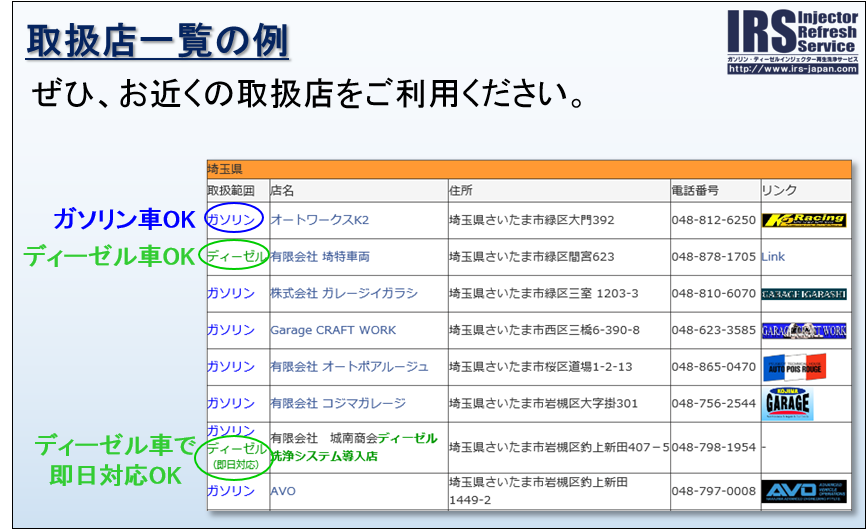Click the Garage Igarashi banner logo

803,294
